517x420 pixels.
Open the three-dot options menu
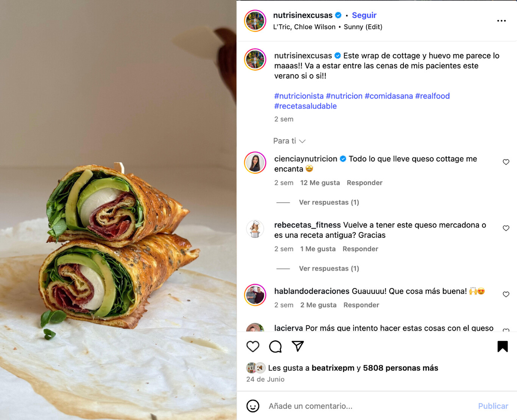click(501, 21)
